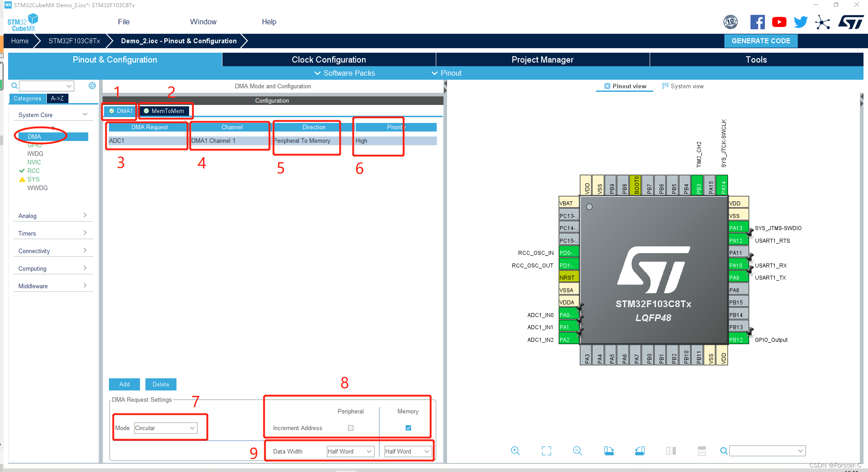The image size is (868, 472).
Task: Go to Home breadcrumb
Action: coord(20,41)
